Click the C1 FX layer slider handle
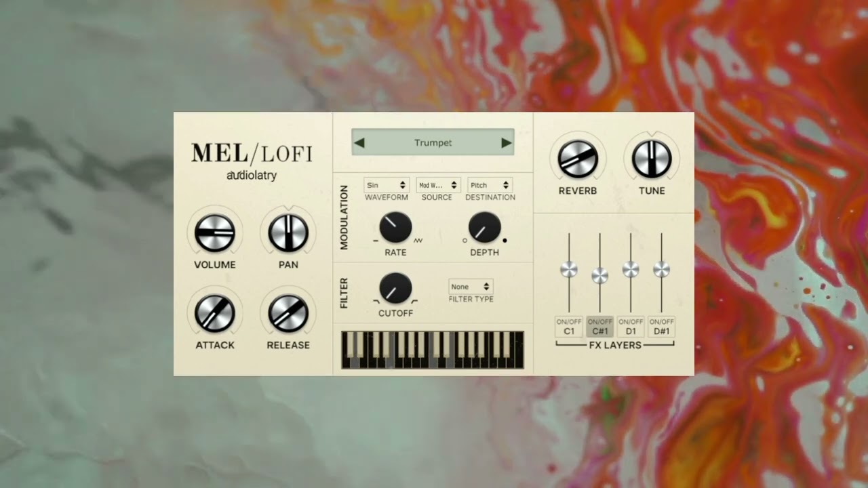 coord(569,270)
